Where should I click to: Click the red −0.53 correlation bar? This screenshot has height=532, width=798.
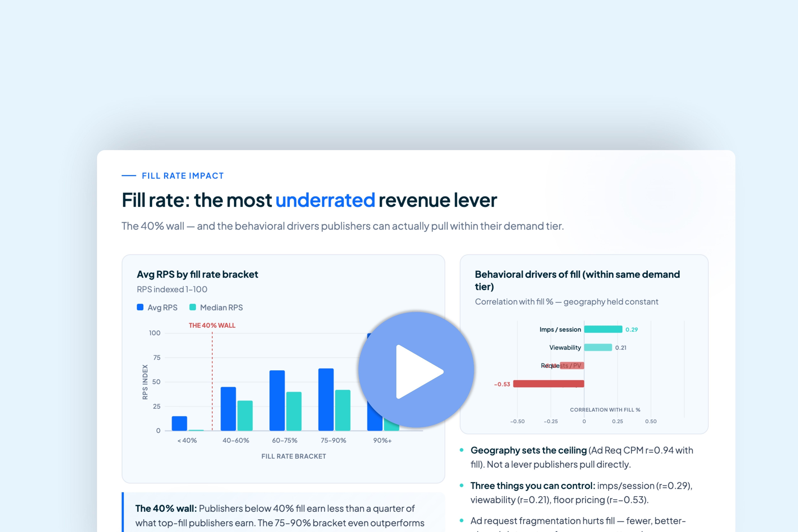pos(549,384)
